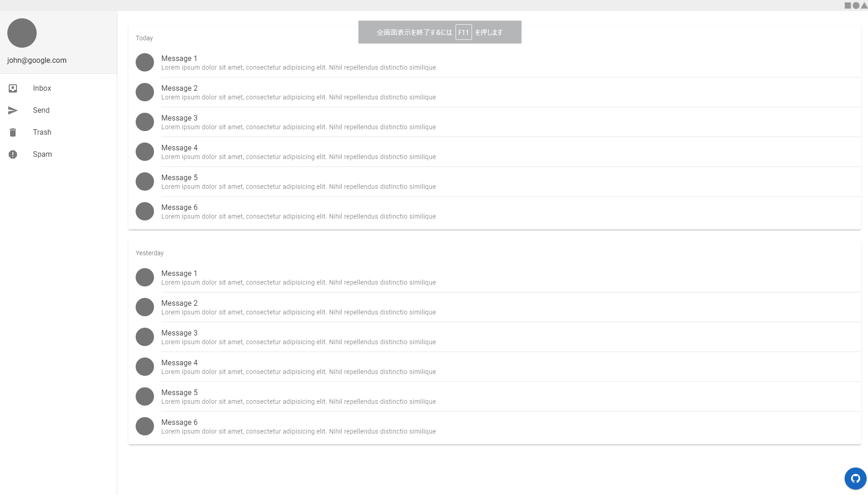Click Lorem ipsum preview of Yesterday's Message 2

298,313
